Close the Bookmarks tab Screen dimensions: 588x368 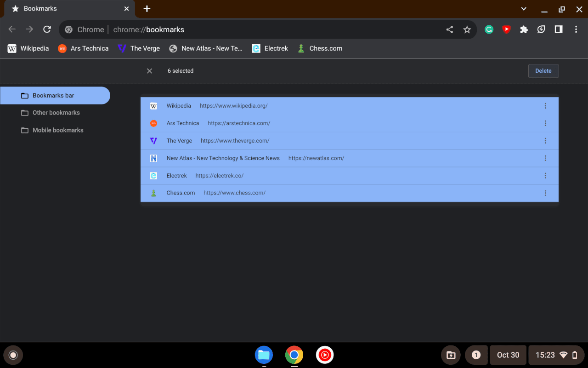pyautogui.click(x=127, y=9)
